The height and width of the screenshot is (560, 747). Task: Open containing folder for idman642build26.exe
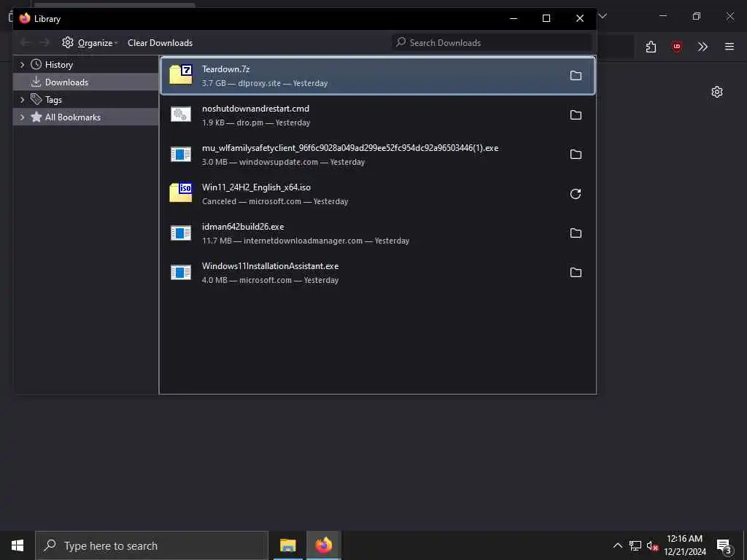click(576, 233)
